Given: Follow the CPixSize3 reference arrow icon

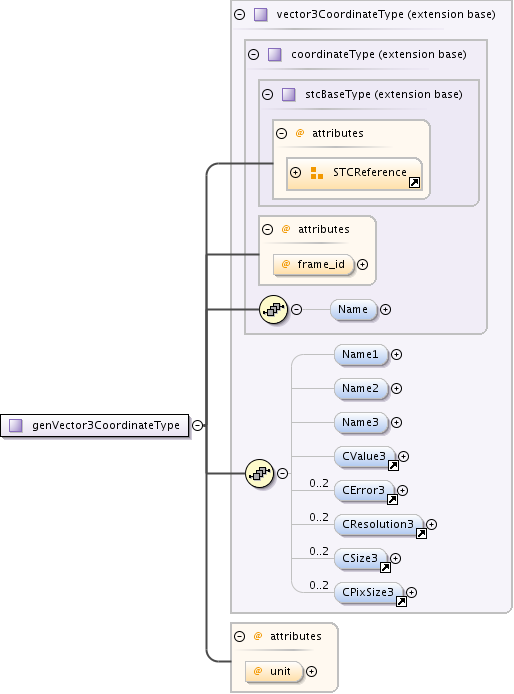Looking at the screenshot, I should [x=401, y=601].
